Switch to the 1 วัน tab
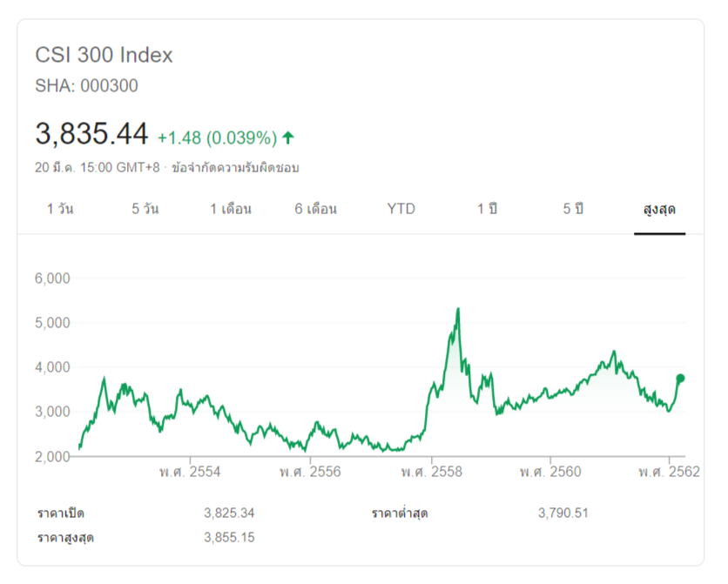728x584 pixels. [60, 209]
